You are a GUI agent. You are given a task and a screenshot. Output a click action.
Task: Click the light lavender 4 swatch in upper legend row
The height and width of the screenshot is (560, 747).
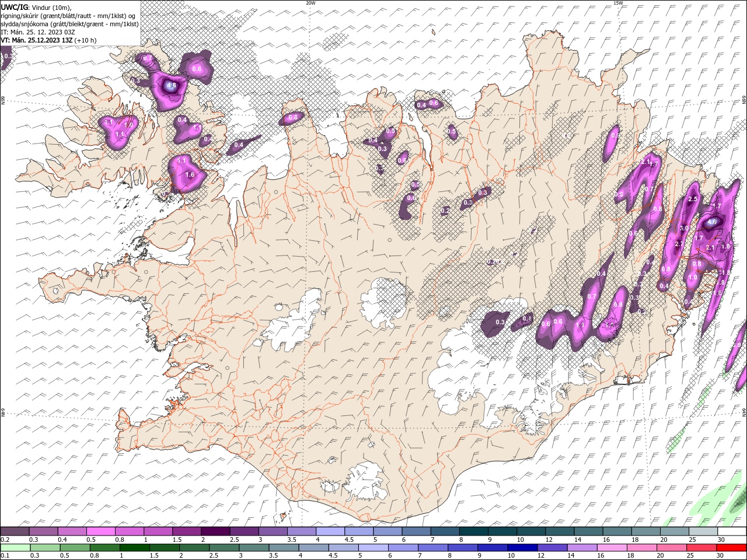click(330, 531)
